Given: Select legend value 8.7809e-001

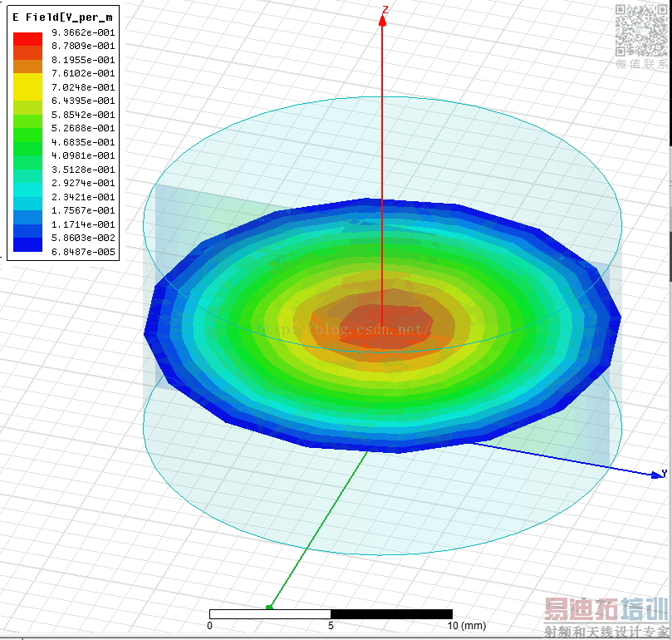Looking at the screenshot, I should [83, 46].
